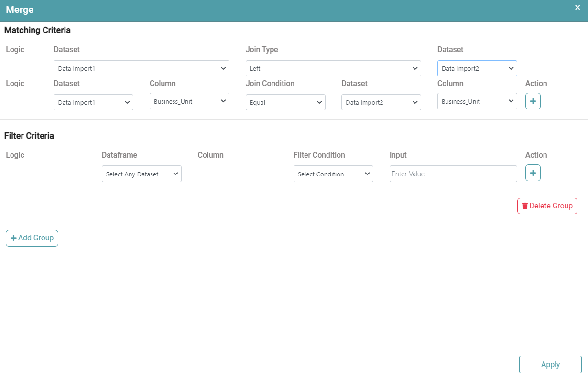Open top-right Dataset dropdown showing Data Import2
The width and height of the screenshot is (588, 381).
click(477, 68)
